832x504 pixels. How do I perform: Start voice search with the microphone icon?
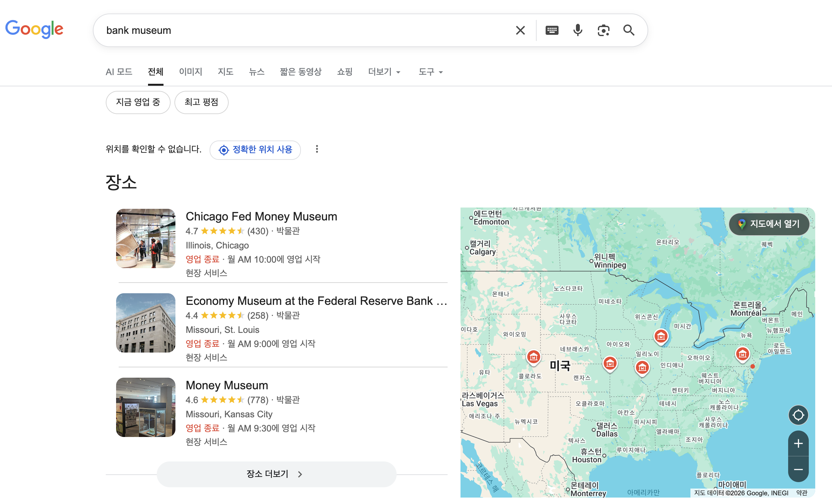578,30
